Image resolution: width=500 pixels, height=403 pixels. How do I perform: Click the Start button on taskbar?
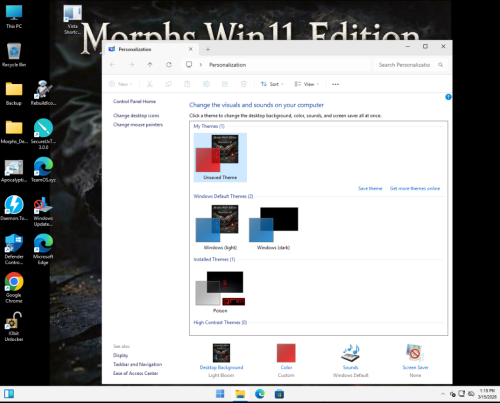point(220,394)
